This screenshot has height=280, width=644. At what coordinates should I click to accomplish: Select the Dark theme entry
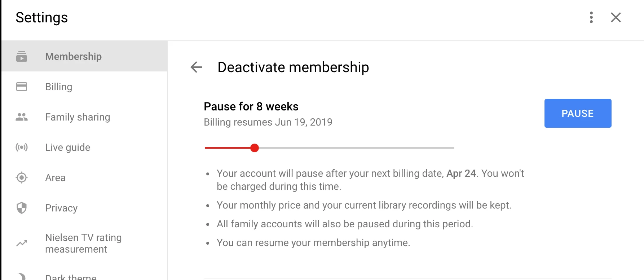click(70, 276)
